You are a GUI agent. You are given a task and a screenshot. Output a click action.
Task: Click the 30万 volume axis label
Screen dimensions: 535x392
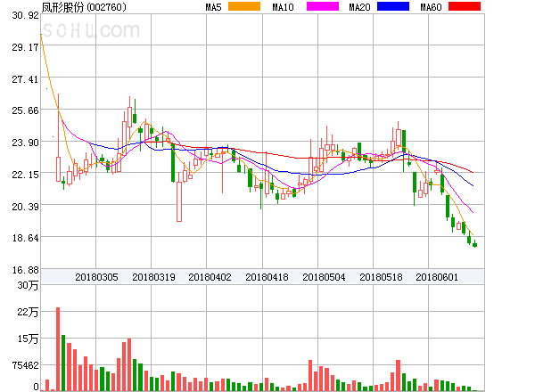coord(28,285)
